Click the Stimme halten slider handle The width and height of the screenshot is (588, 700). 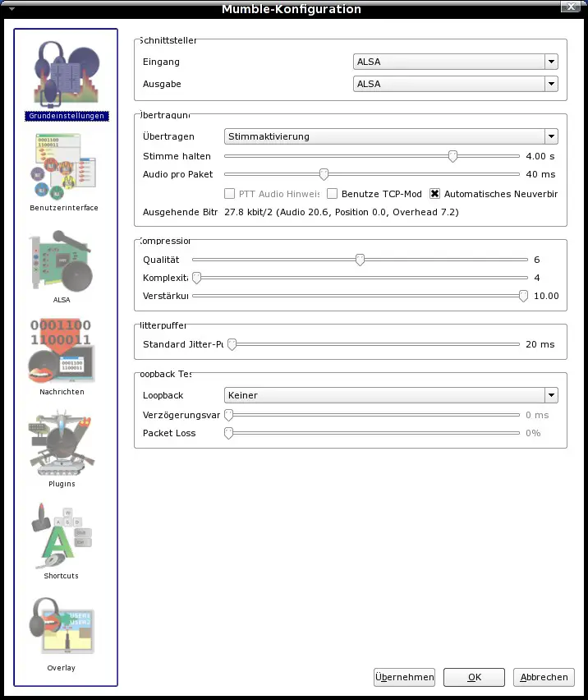click(452, 156)
